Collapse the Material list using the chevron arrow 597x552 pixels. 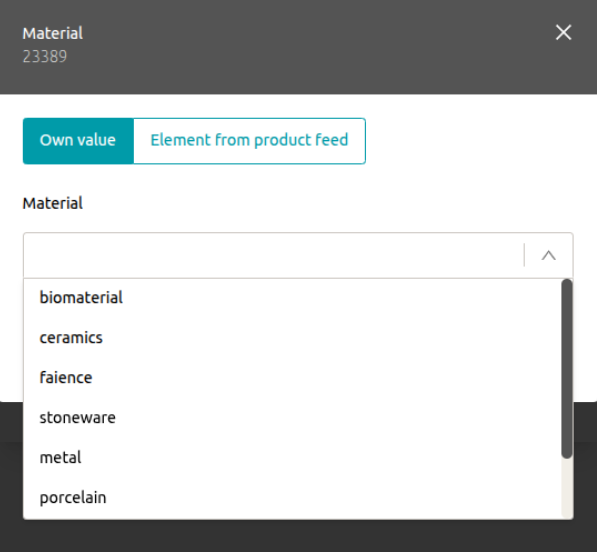click(x=548, y=255)
